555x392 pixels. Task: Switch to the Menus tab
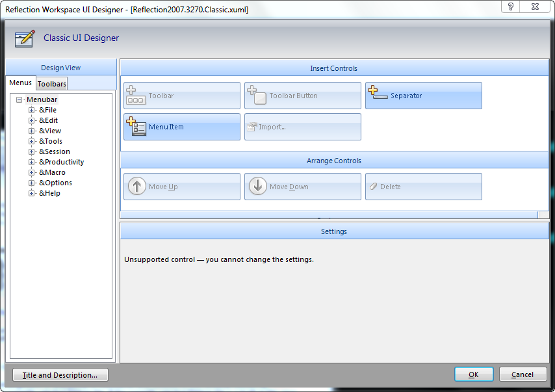(21, 83)
